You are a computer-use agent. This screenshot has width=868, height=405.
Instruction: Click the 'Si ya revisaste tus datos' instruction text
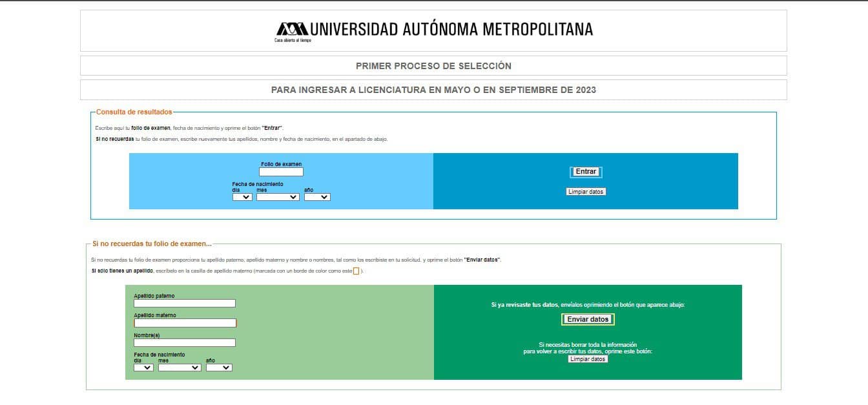click(x=588, y=305)
